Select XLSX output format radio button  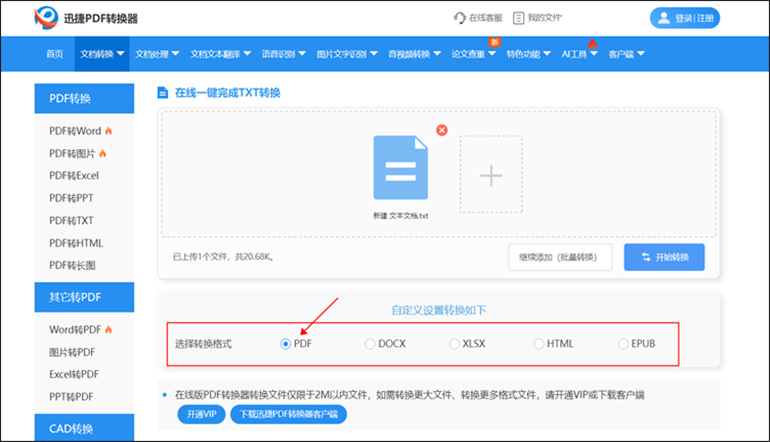(x=454, y=344)
